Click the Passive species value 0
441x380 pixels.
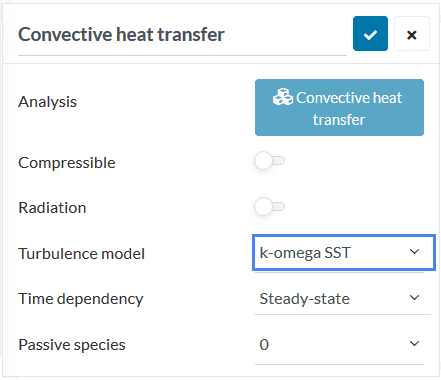(x=264, y=345)
